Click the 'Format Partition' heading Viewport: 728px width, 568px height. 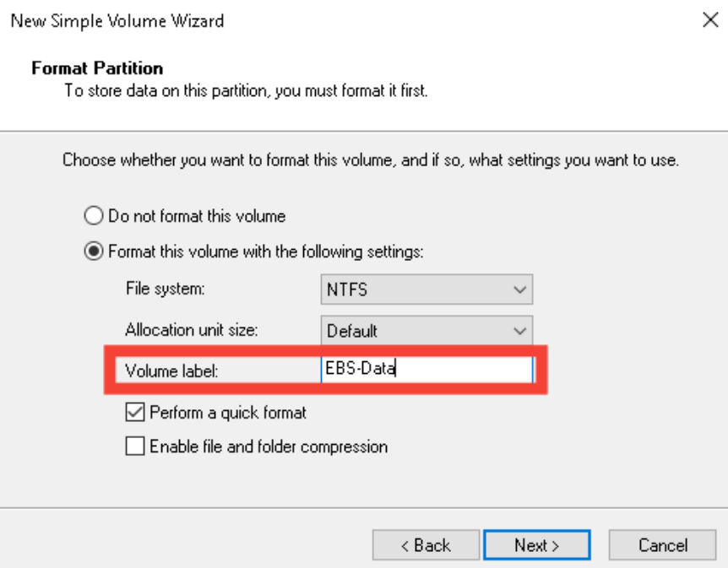coord(97,68)
